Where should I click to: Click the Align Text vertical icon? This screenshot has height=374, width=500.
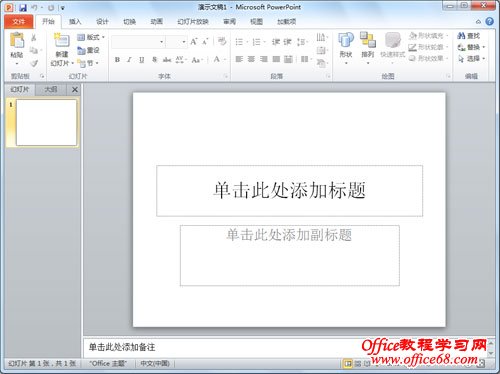[321, 50]
